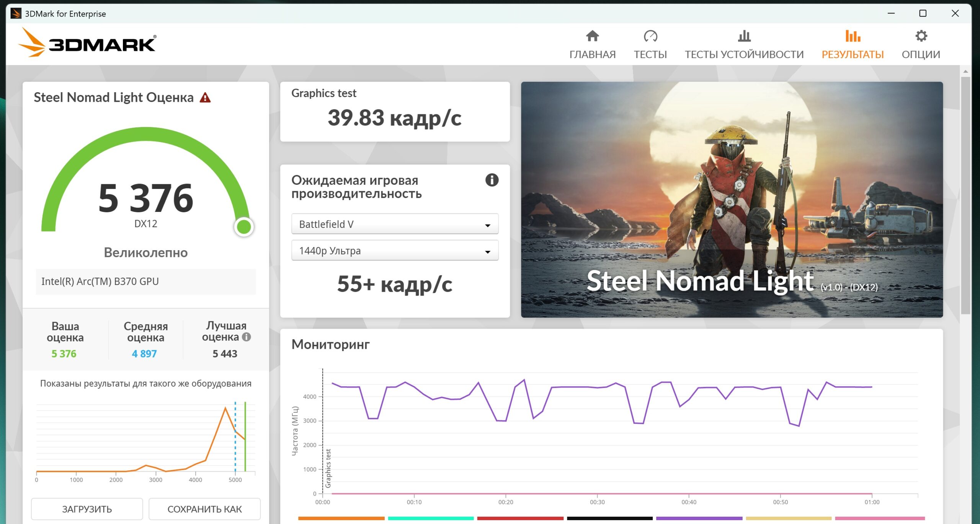
Task: Click the vertical scrollbar thumb
Action: (x=965, y=195)
